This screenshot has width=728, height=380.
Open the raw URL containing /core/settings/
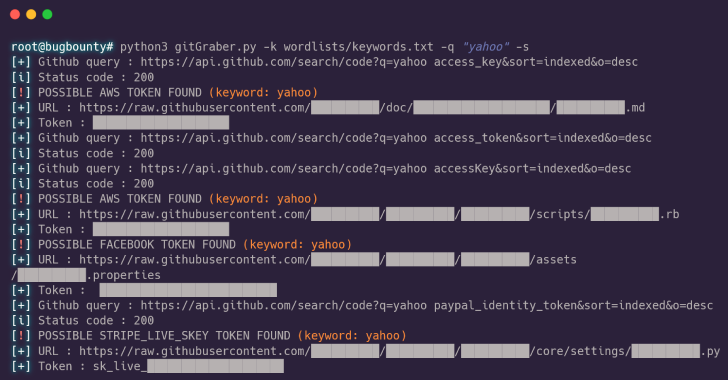(x=399, y=351)
